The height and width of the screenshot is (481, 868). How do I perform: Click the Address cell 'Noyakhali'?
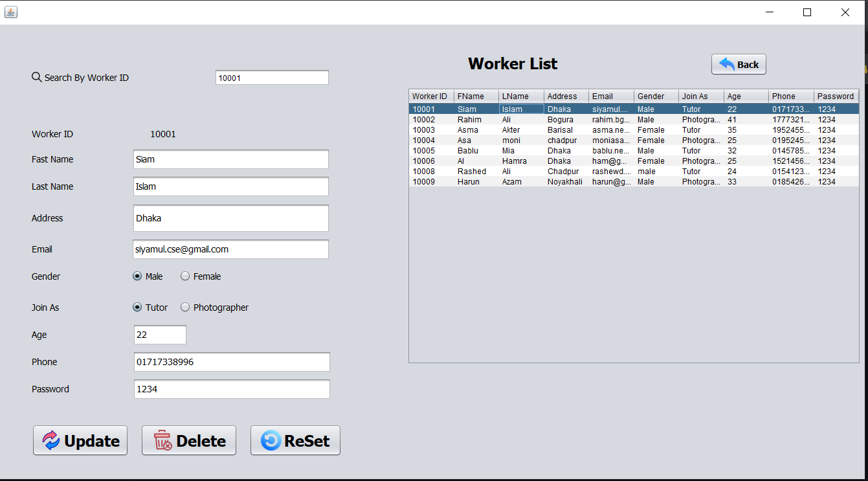pos(566,182)
